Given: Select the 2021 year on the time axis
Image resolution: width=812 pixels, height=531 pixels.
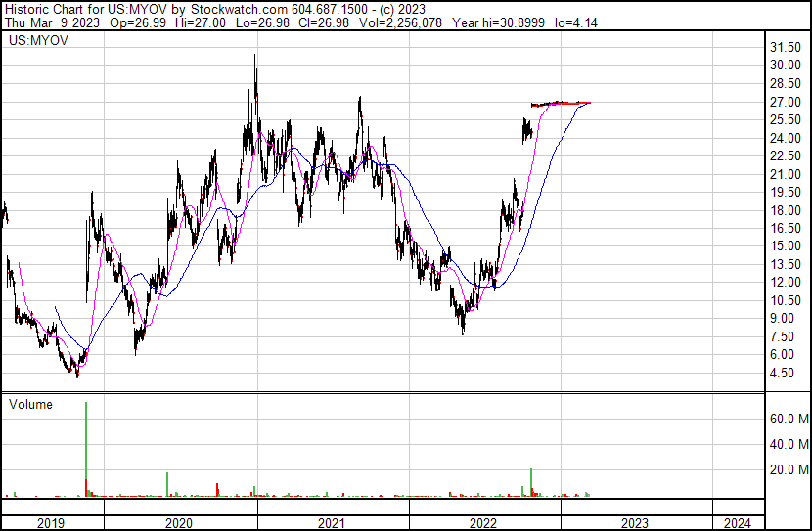Looking at the screenshot, I should 332,522.
